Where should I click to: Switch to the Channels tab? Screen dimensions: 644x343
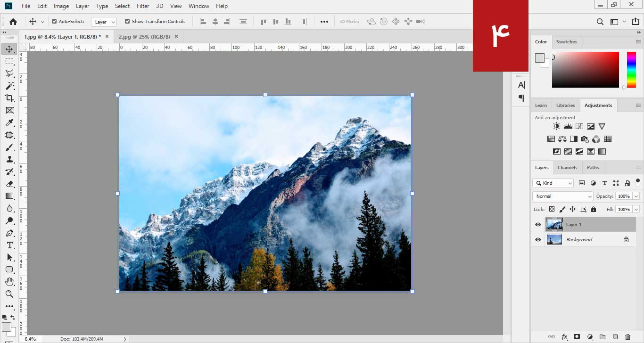pos(567,167)
